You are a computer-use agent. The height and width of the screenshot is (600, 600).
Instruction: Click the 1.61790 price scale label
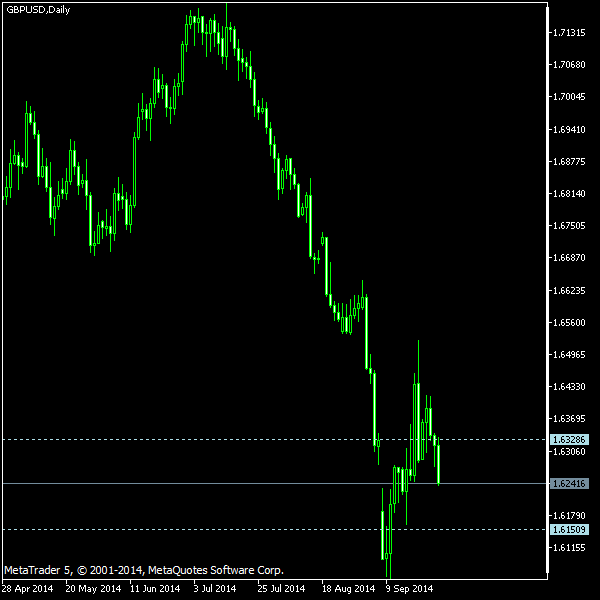tap(569, 516)
